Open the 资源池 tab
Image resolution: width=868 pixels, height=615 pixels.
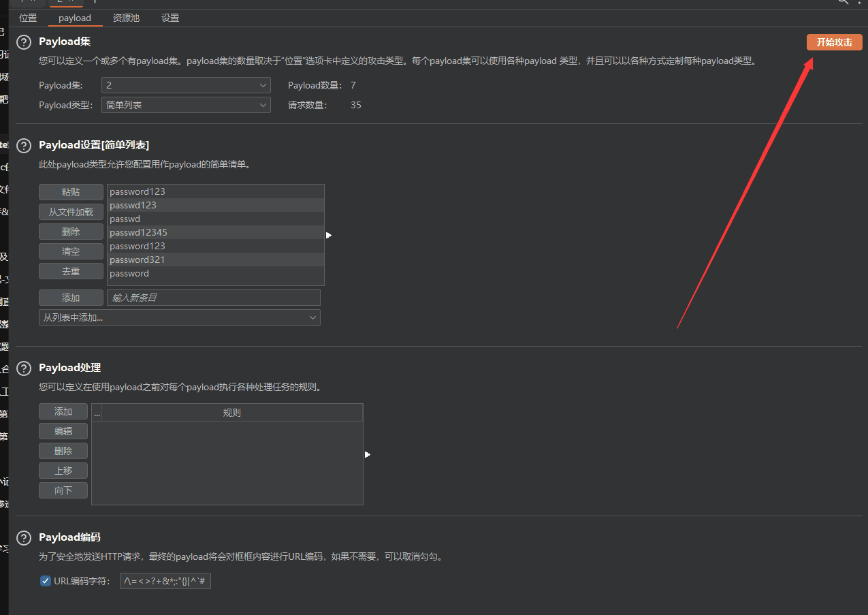[x=126, y=18]
